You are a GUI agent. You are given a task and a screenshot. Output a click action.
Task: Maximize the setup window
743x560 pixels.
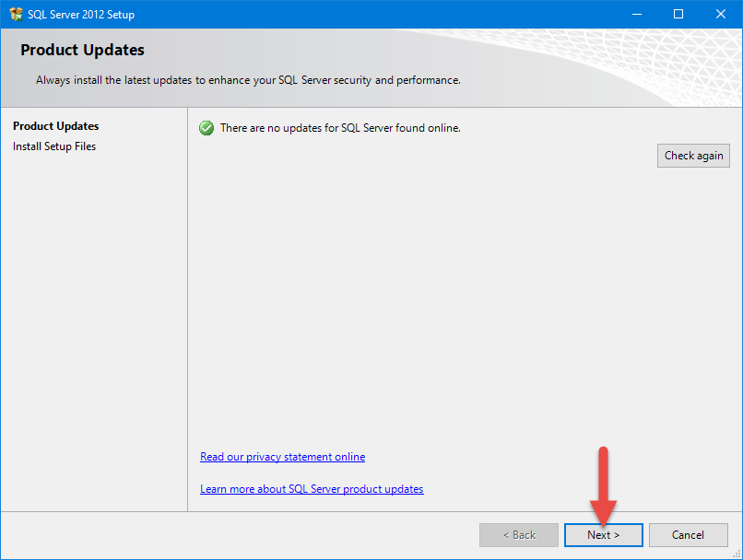pos(678,14)
